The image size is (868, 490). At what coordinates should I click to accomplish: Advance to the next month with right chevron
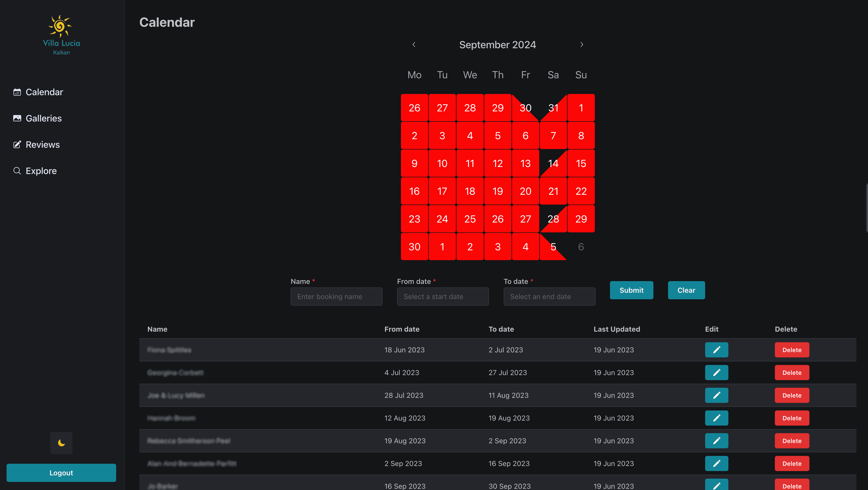click(582, 44)
